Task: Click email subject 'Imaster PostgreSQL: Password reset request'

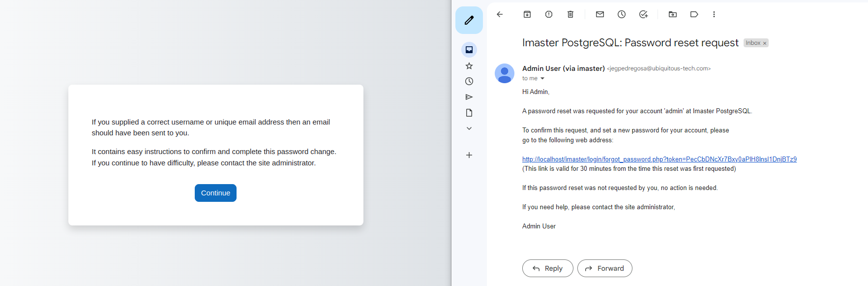Action: 630,43
